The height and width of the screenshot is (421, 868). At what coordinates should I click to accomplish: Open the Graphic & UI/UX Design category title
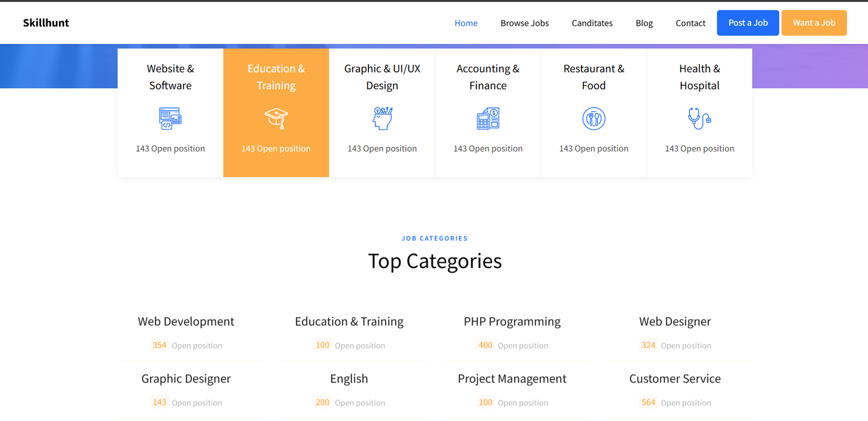pos(382,77)
